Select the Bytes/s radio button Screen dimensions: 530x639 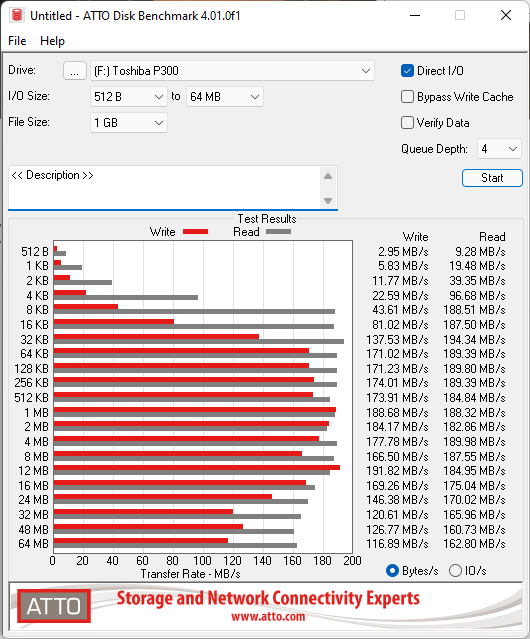[392, 571]
